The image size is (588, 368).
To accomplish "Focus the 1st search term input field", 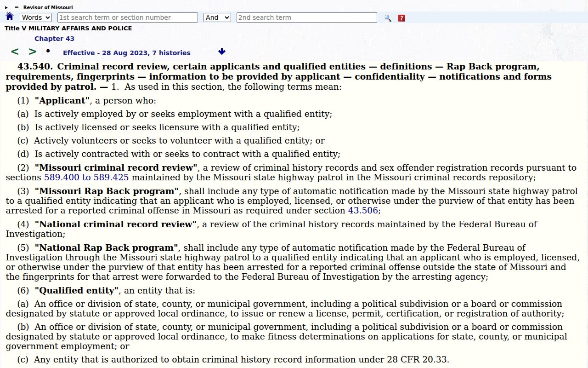I will pos(128,17).
